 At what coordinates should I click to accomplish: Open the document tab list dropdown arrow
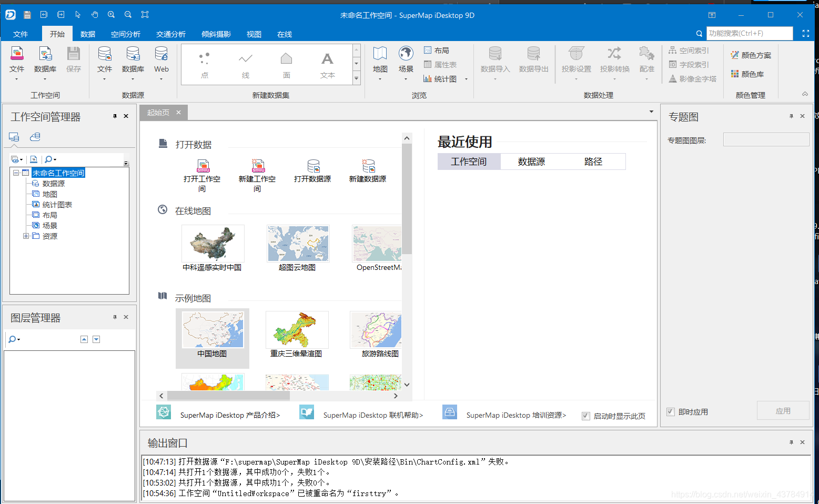[651, 112]
